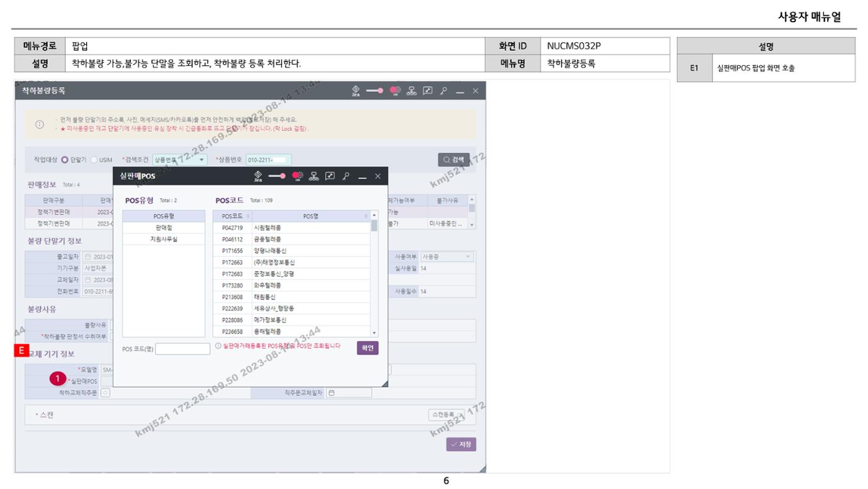Image resolution: width=868 pixels, height=489 pixels.
Task: Open the 직주문교체일자 calendar field
Action: [349, 392]
